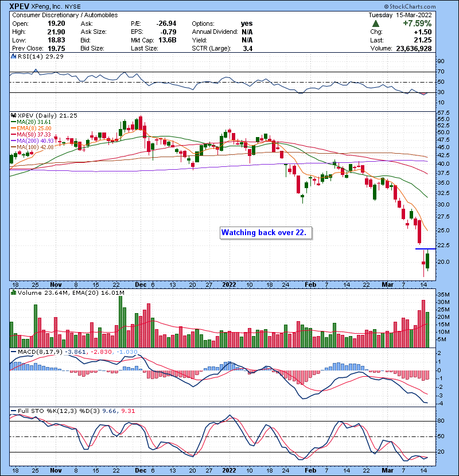Click the Chg value +1.50
Image resolution: width=459 pixels, height=476 pixels.
coord(422,32)
